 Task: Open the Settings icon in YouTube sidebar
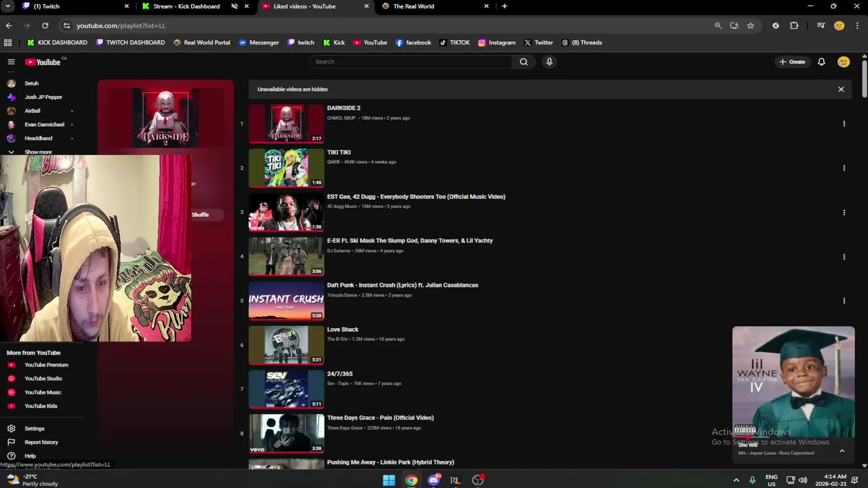click(11, 428)
